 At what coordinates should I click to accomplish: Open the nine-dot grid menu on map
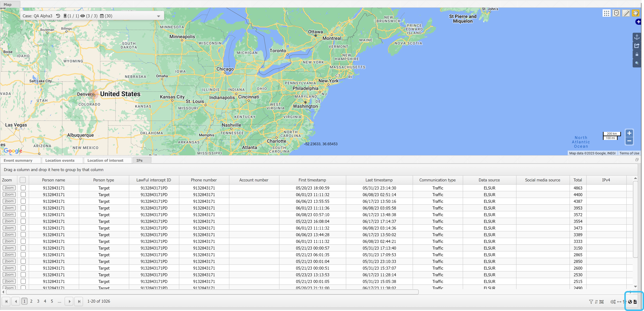tap(606, 13)
